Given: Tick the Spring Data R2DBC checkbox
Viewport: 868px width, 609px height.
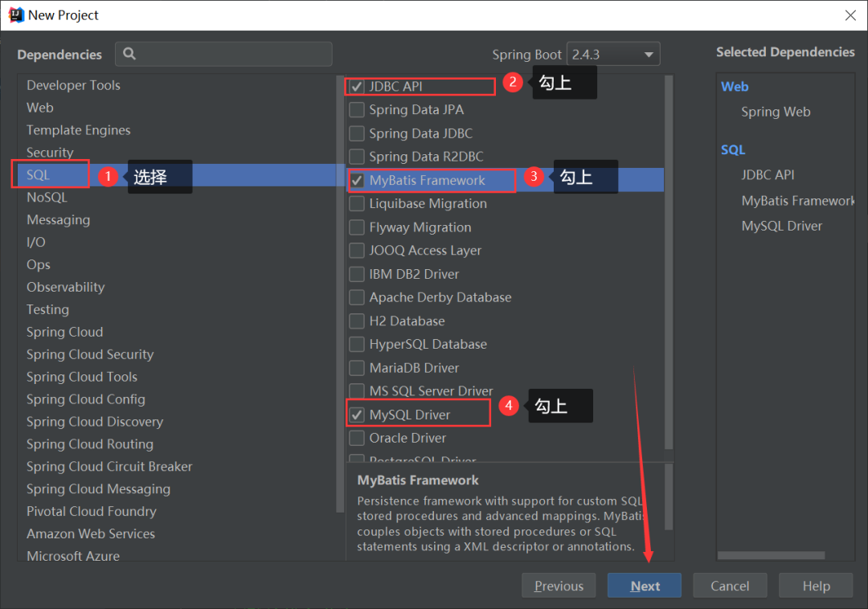Looking at the screenshot, I should (357, 157).
